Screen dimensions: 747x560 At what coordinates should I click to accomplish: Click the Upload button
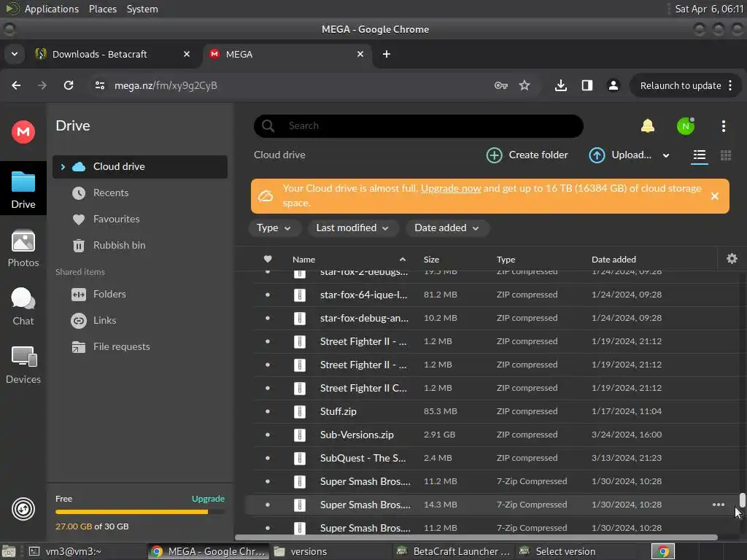click(620, 155)
